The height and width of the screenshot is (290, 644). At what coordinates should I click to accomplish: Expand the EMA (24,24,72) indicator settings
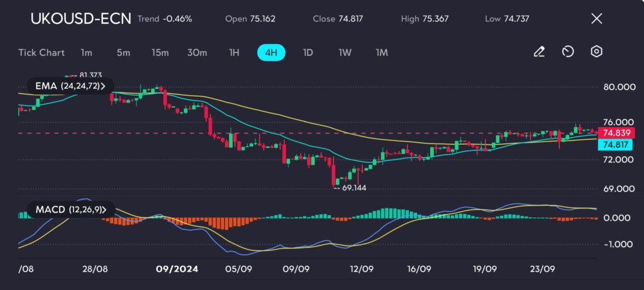pyautogui.click(x=70, y=86)
